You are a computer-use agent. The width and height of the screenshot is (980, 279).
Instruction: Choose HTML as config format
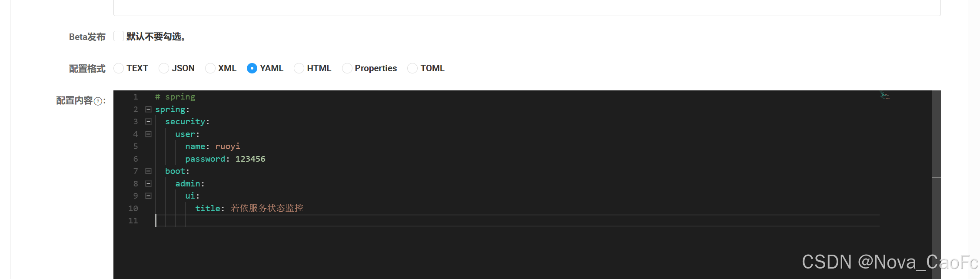point(299,68)
